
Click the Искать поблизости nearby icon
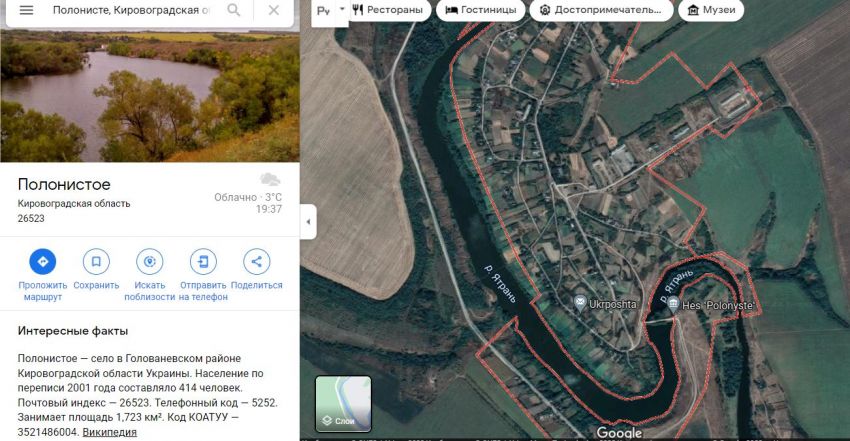tap(150, 262)
